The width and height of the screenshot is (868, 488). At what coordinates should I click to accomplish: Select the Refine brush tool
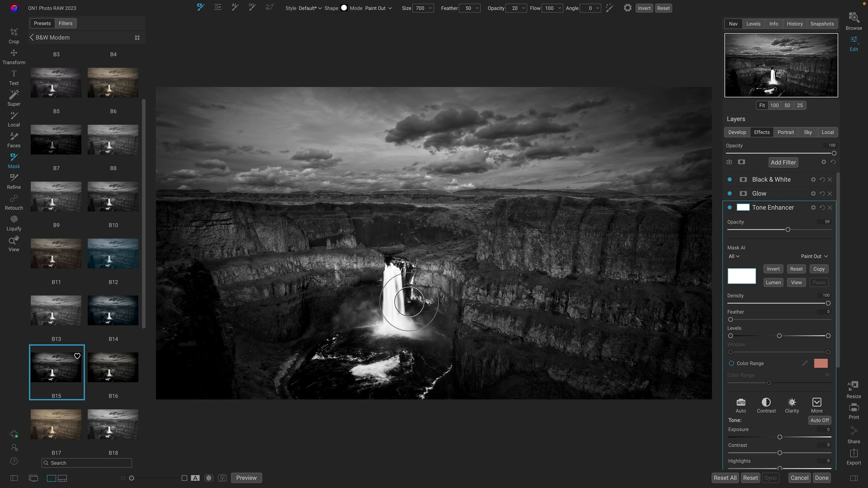click(x=14, y=178)
